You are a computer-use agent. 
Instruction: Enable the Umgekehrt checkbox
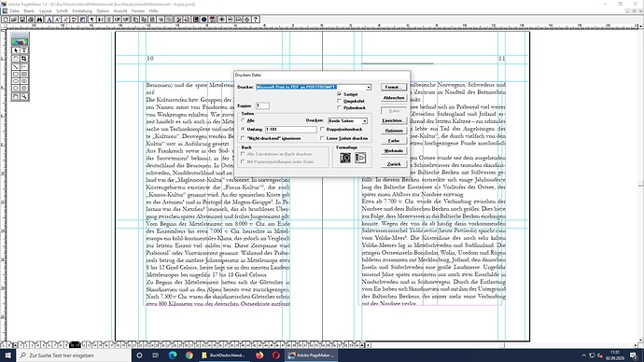click(339, 101)
